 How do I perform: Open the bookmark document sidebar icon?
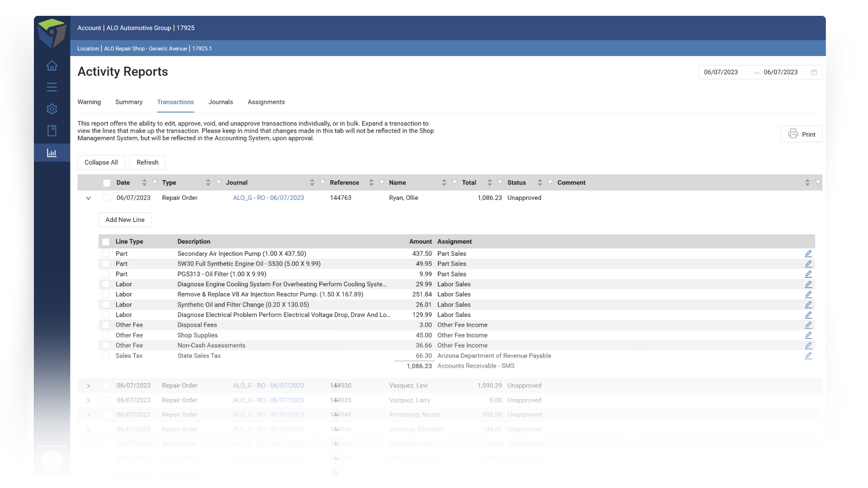52,131
